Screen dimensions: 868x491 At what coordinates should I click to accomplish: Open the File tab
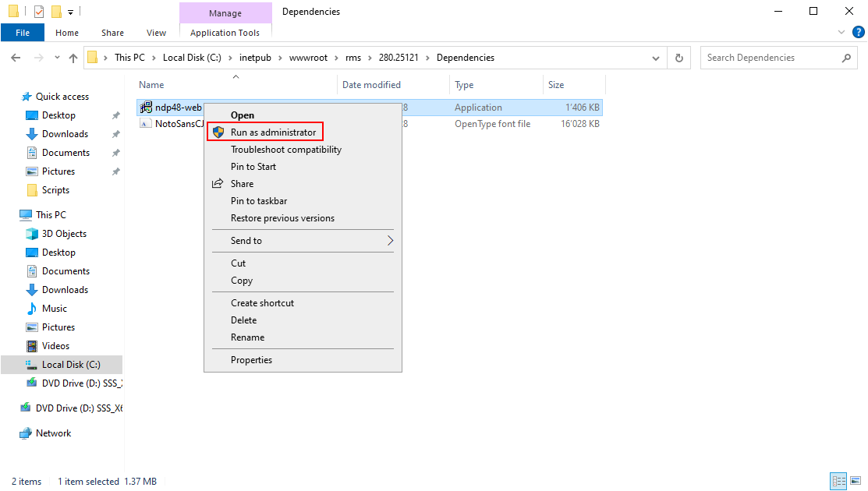(23, 33)
